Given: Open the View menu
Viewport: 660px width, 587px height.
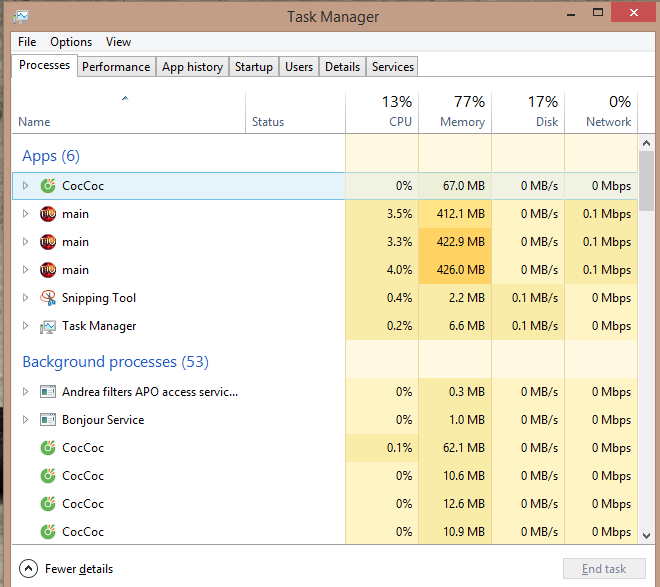Looking at the screenshot, I should pyautogui.click(x=118, y=42).
